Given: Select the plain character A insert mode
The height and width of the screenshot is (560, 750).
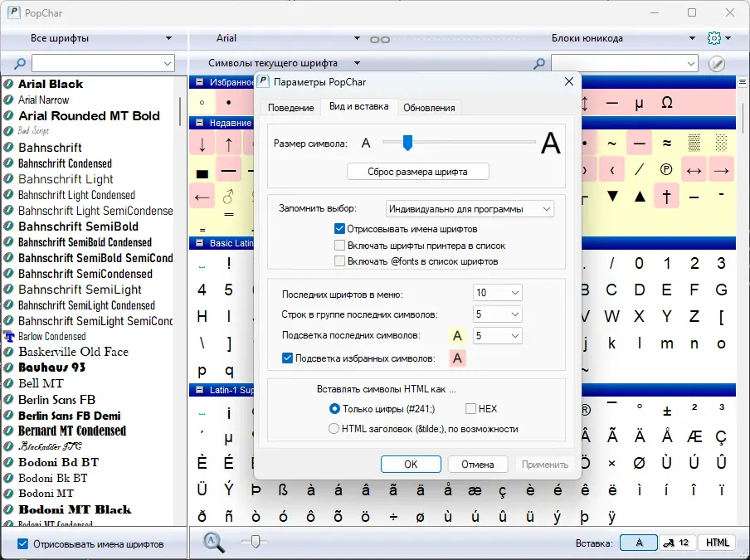Looking at the screenshot, I should pos(639,543).
